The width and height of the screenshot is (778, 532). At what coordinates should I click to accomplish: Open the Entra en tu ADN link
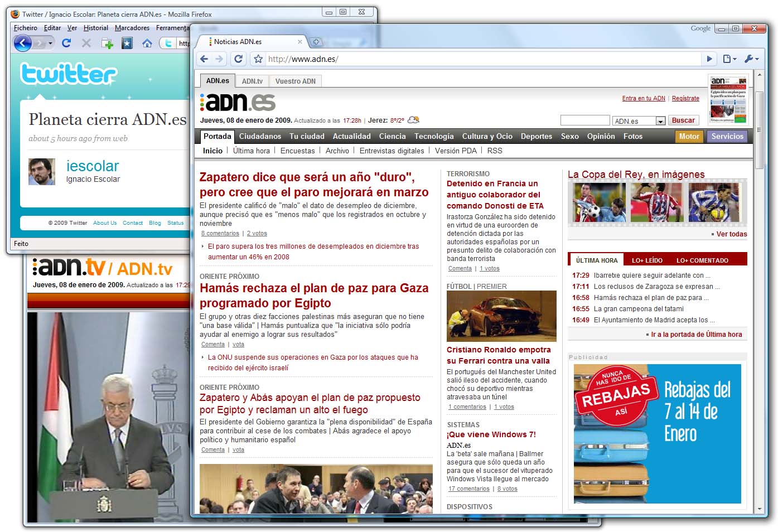644,98
